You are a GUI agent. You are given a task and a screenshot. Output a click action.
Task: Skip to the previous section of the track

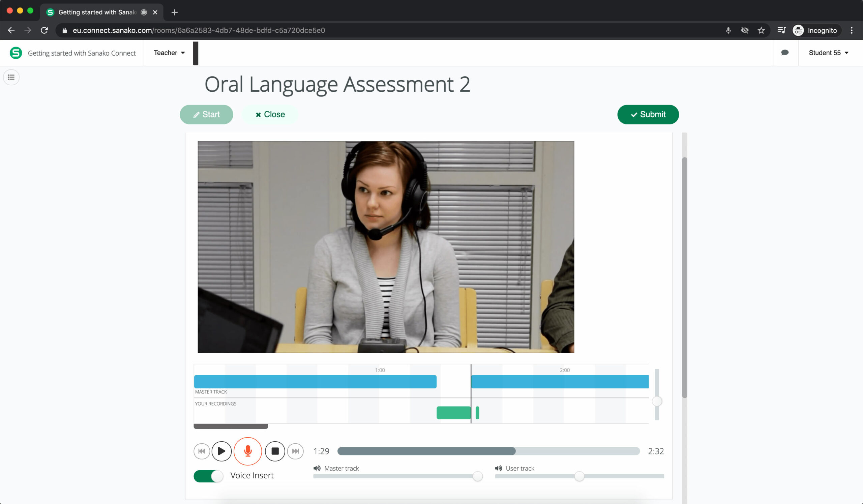(x=202, y=451)
